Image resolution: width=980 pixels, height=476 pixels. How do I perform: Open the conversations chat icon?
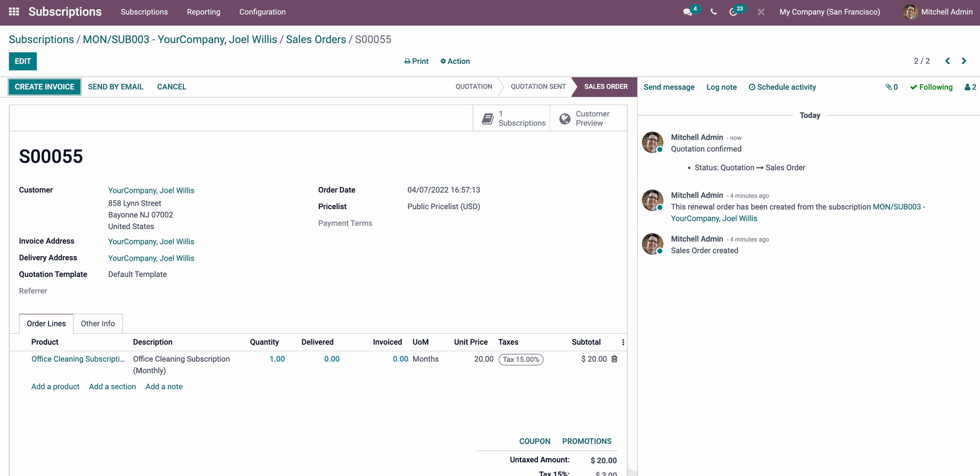click(688, 12)
